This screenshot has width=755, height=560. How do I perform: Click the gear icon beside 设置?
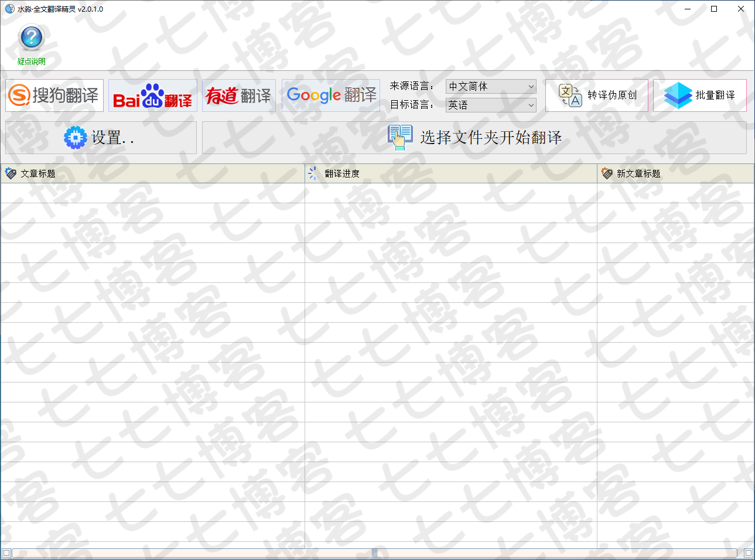coord(75,138)
